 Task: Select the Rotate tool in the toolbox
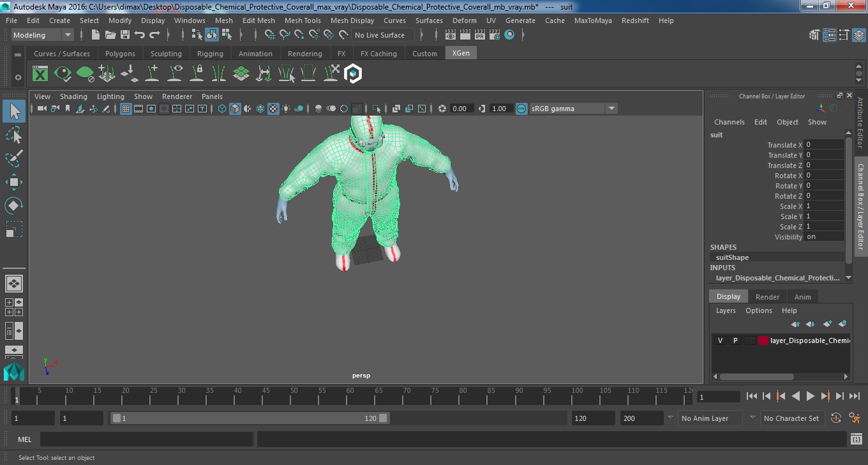[x=14, y=206]
